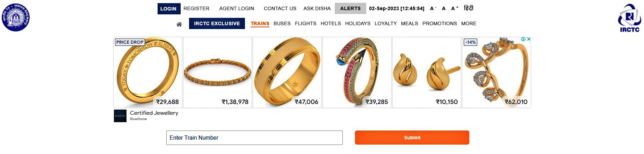This screenshot has width=644, height=154.
Task: Open the Indian Railways logo
Action: (x=16, y=17)
